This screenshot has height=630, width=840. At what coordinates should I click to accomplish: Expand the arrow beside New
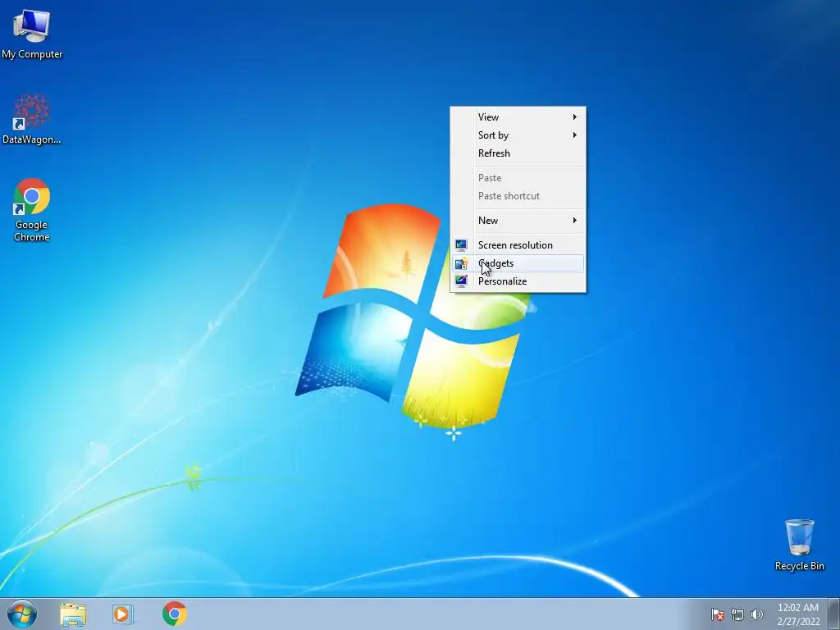575,220
